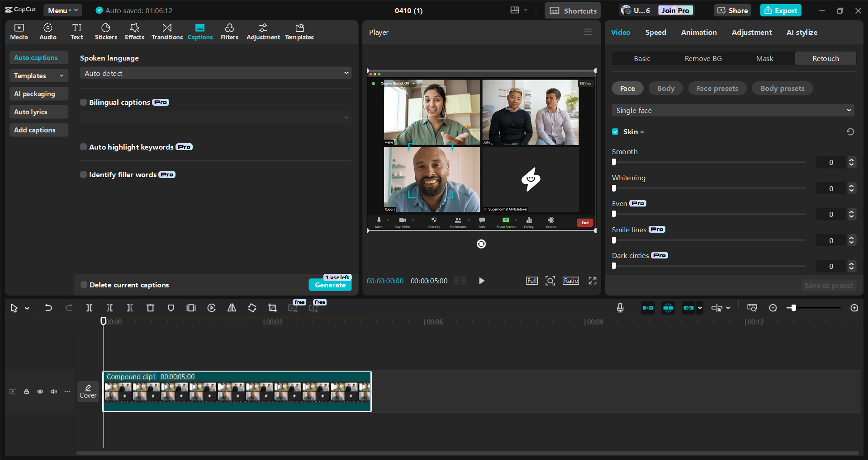Enable Bilingual captions
868x460 pixels.
(83, 102)
